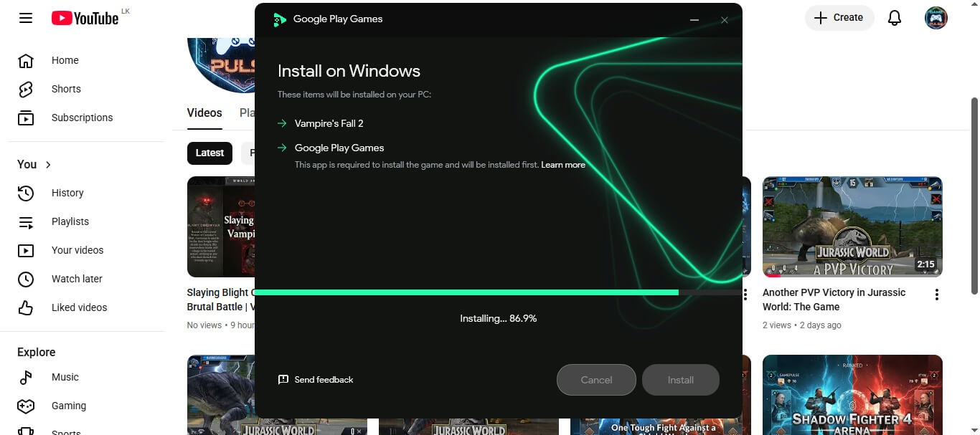Open the YouTube hamburger guide menu

click(26, 18)
